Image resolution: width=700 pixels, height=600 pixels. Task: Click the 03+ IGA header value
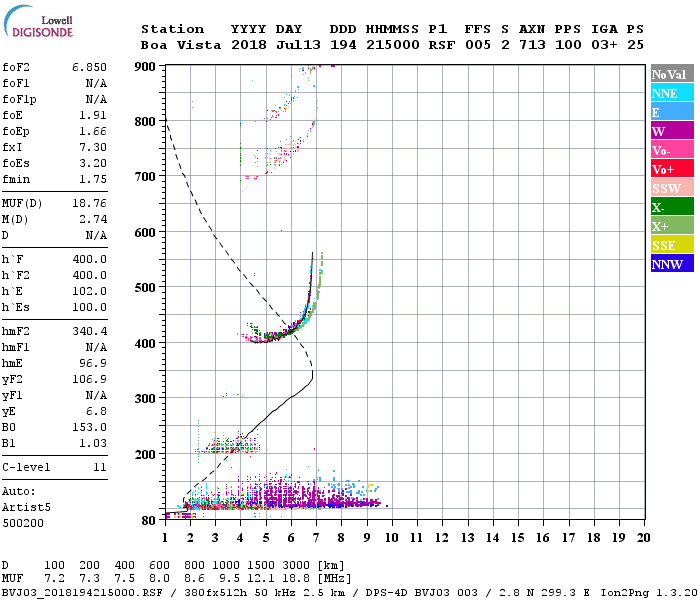pos(604,45)
